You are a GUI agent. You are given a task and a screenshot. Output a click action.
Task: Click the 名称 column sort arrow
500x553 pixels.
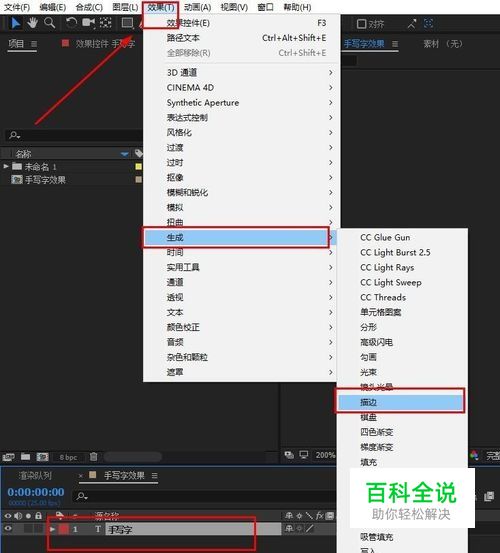pos(124,154)
